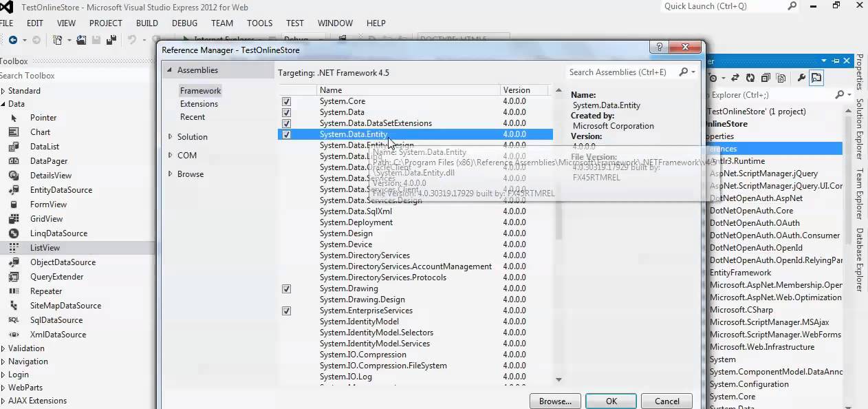This screenshot has width=868, height=409.
Task: Click down arrow of assemblies list scrollbar
Action: coord(558,379)
